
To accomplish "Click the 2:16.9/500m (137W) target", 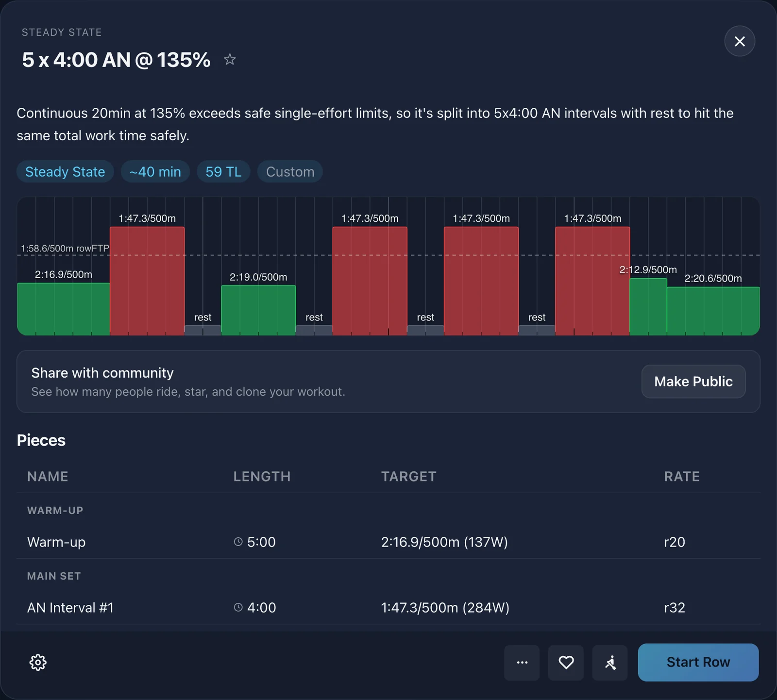I will [x=444, y=542].
